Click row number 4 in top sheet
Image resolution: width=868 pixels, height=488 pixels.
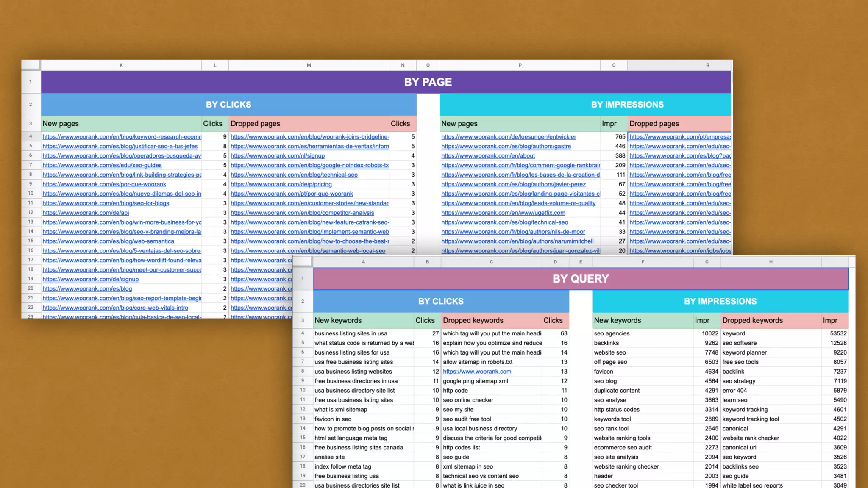point(31,136)
